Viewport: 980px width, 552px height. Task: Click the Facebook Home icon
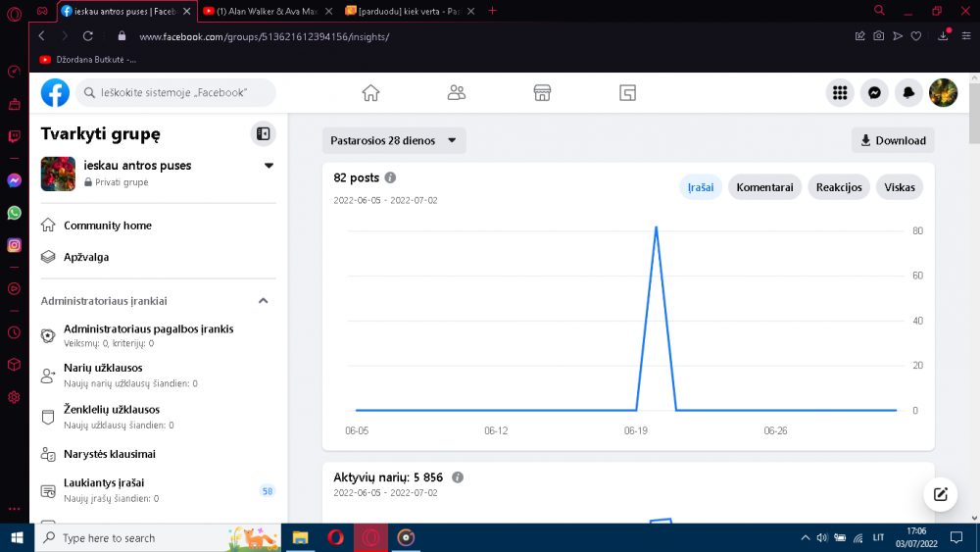pyautogui.click(x=370, y=92)
